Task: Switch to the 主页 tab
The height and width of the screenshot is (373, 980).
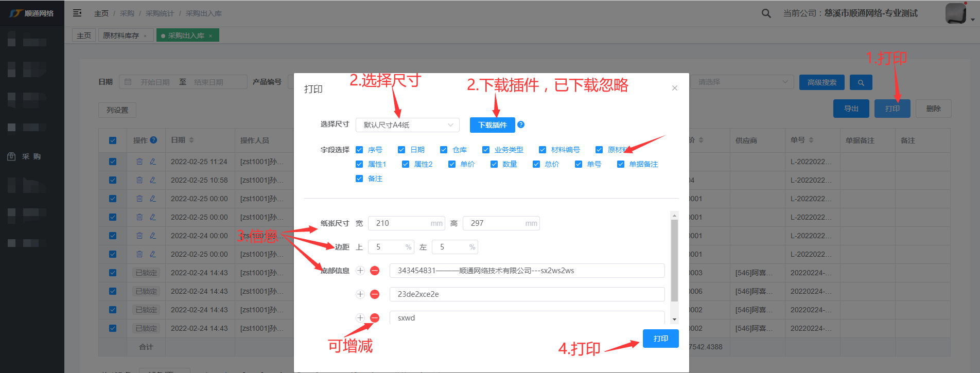Action: click(x=84, y=35)
